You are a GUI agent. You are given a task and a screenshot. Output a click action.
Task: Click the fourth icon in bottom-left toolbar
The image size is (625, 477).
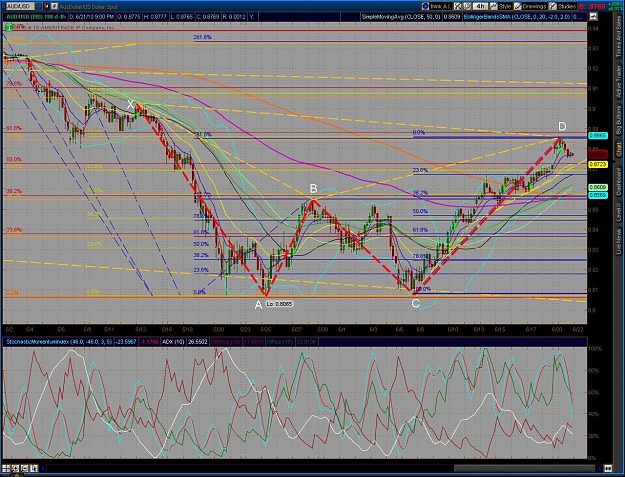pyautogui.click(x=33, y=468)
